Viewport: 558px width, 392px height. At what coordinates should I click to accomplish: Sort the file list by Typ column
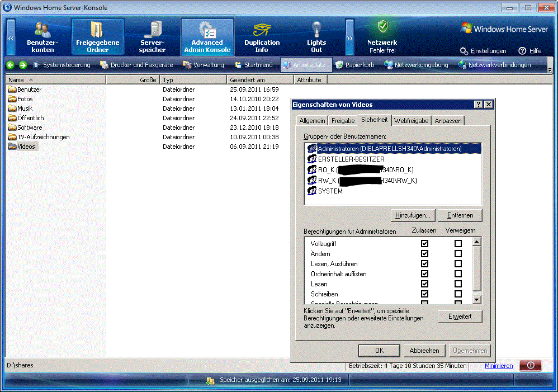click(x=193, y=80)
